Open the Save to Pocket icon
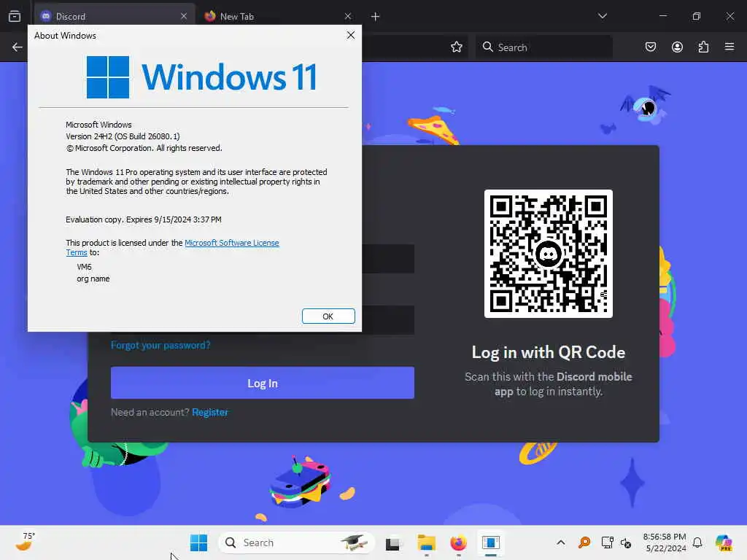Screen dimensions: 747x560 click(x=651, y=47)
